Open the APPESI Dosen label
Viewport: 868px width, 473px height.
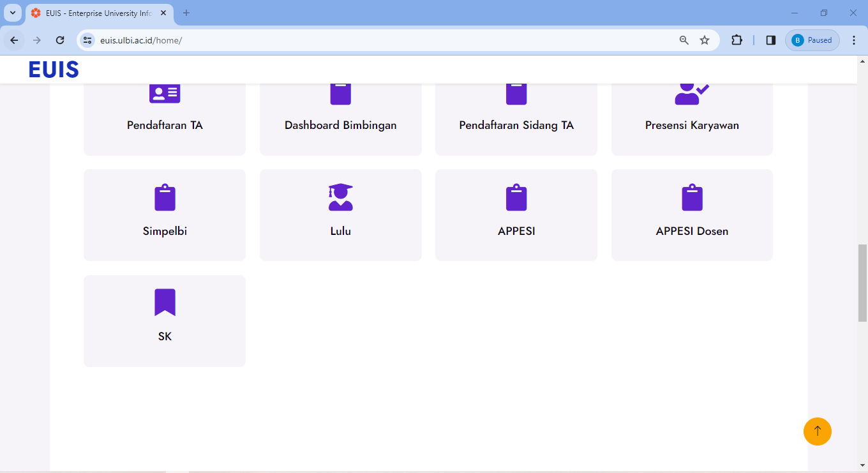tap(692, 231)
